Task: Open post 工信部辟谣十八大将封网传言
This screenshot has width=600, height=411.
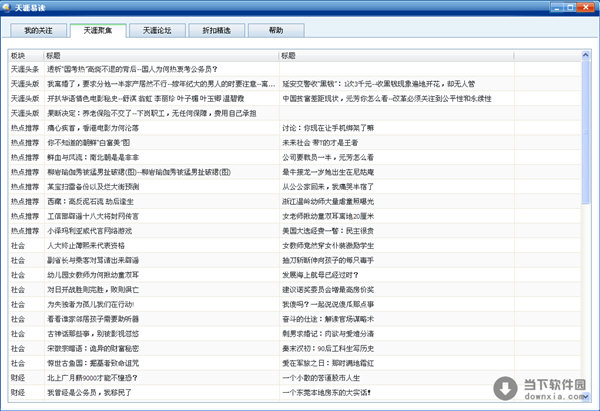Action: pyautogui.click(x=93, y=216)
